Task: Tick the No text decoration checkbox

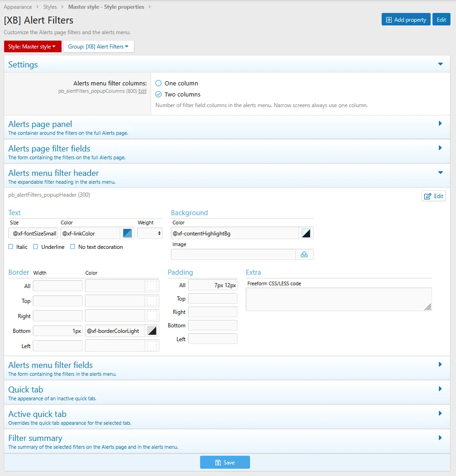Action: (73, 247)
